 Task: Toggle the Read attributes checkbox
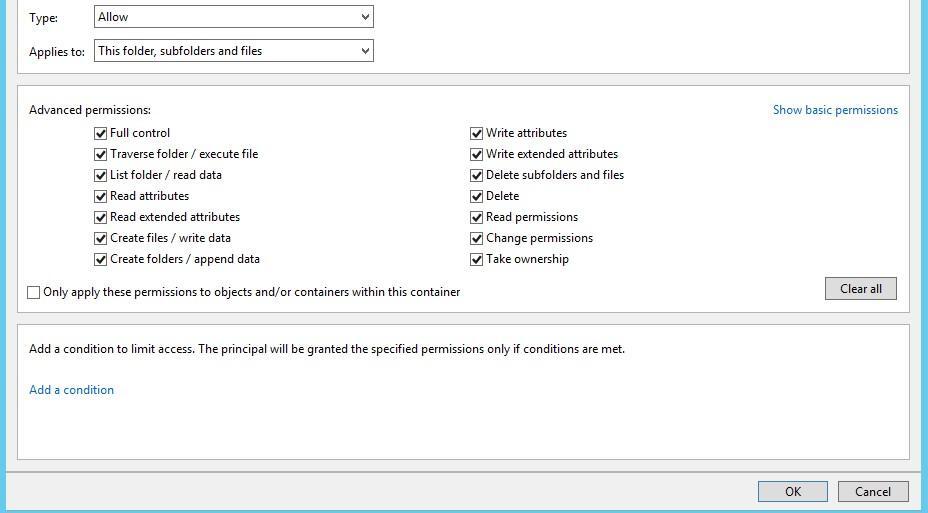101,196
